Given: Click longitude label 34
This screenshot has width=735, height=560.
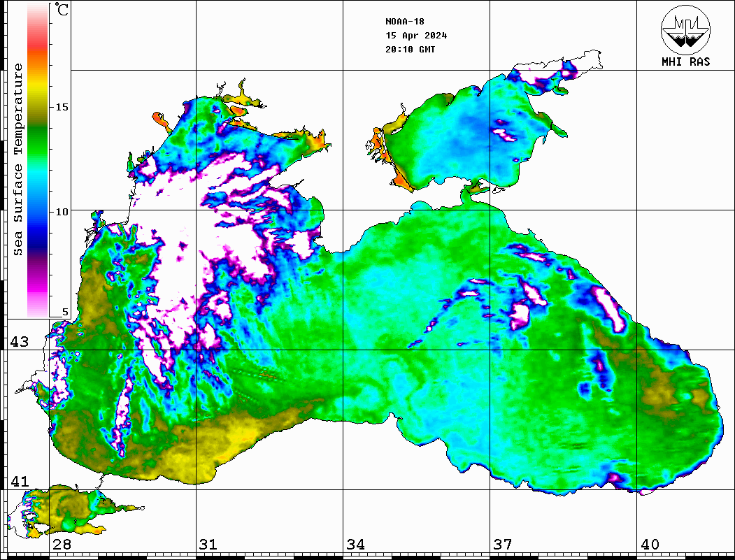Looking at the screenshot, I should coord(355,544).
